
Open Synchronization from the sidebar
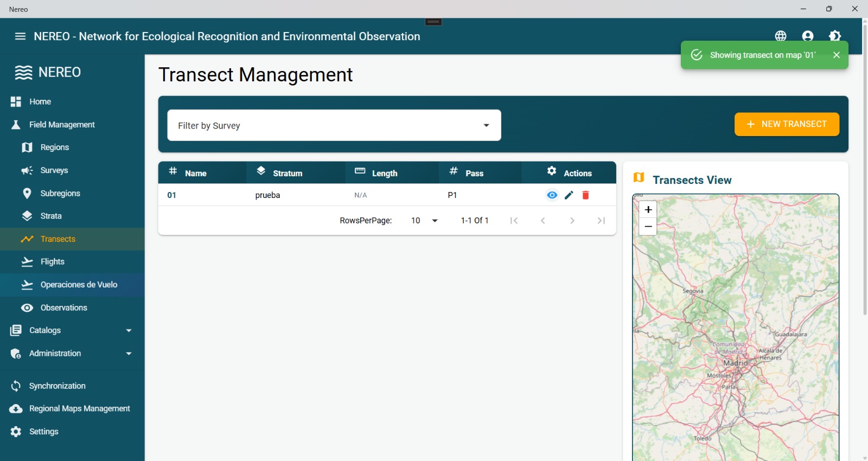tap(57, 386)
